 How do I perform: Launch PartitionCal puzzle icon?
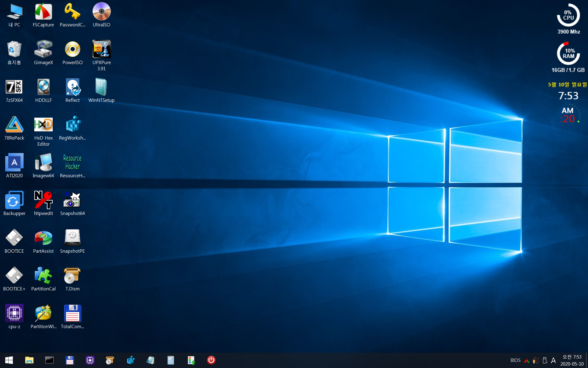(x=43, y=279)
